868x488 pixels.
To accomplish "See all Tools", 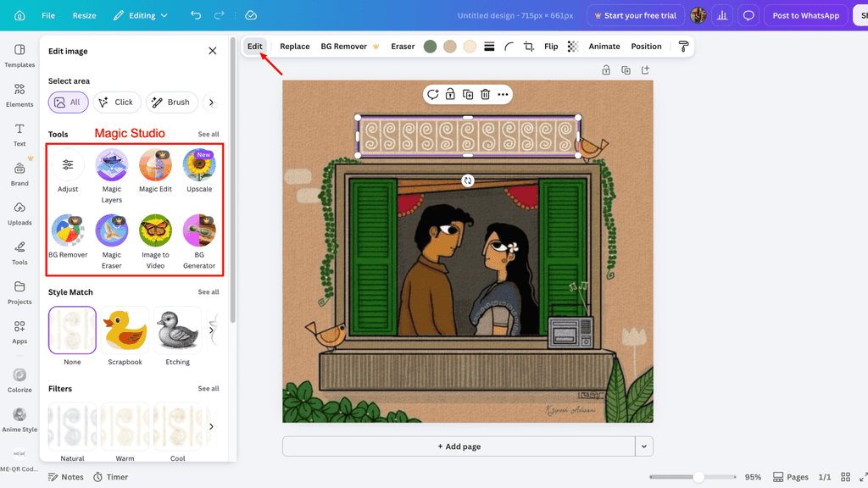I will pos(209,134).
